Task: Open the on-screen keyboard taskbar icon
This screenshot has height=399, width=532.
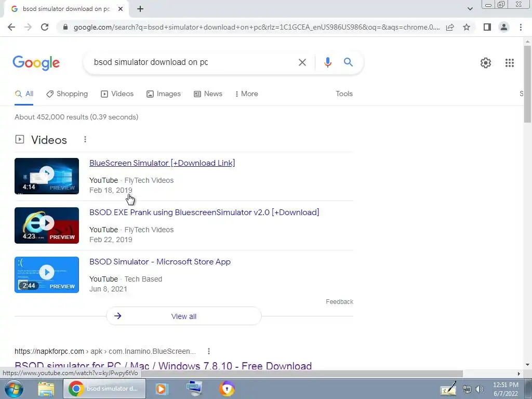Action: (x=194, y=389)
